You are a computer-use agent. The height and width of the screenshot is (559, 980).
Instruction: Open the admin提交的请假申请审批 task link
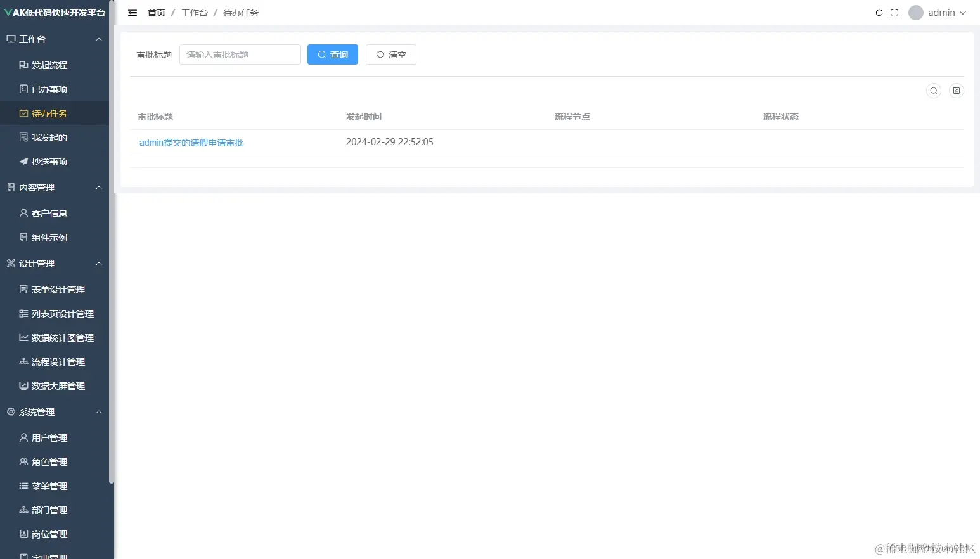(191, 142)
